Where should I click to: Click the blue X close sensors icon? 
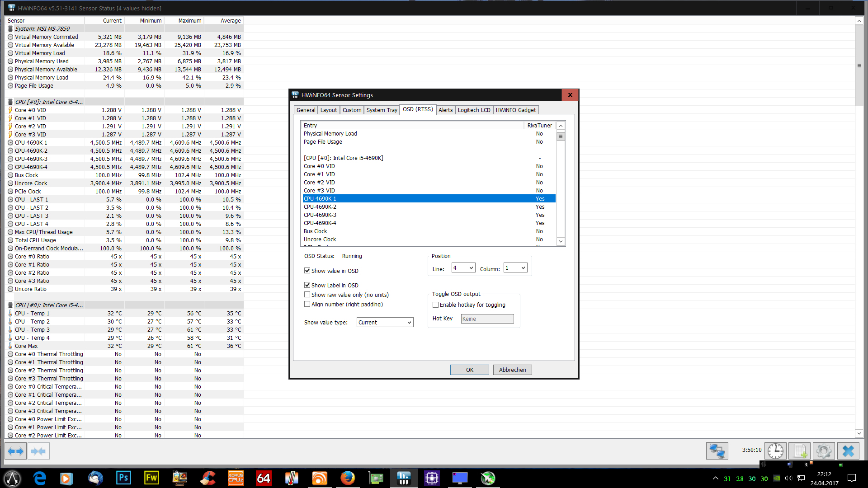pyautogui.click(x=848, y=451)
